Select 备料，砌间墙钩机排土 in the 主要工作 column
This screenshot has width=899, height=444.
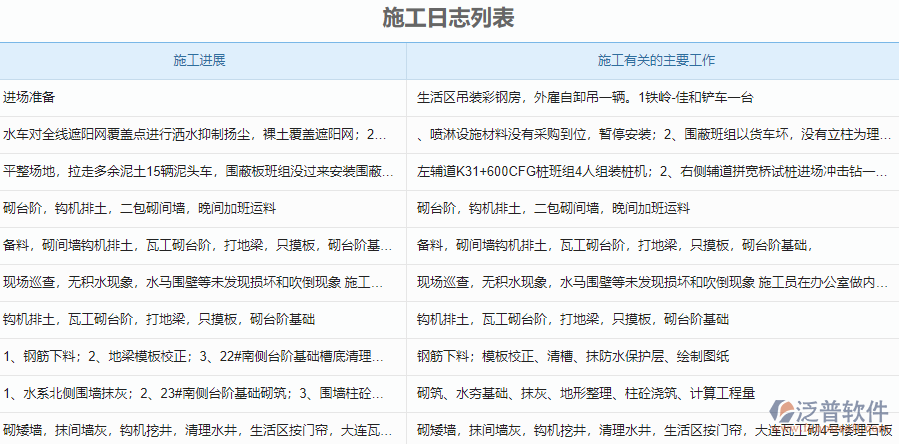point(653,246)
